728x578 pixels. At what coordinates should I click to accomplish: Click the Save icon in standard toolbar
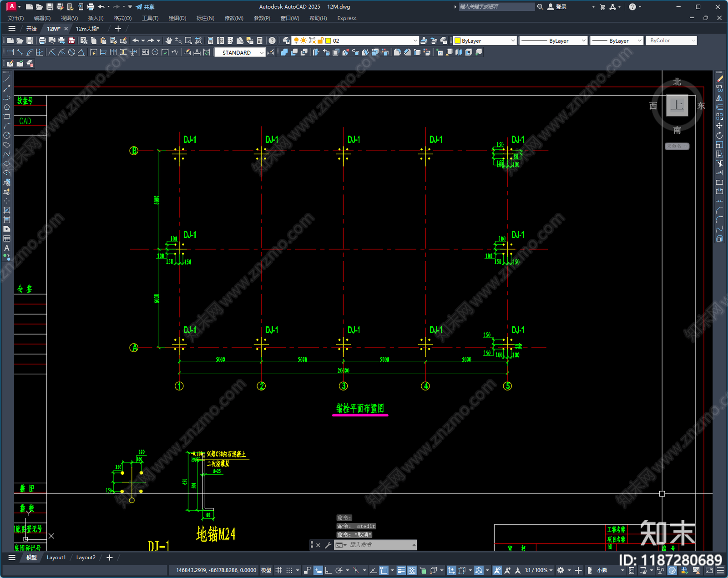point(30,41)
